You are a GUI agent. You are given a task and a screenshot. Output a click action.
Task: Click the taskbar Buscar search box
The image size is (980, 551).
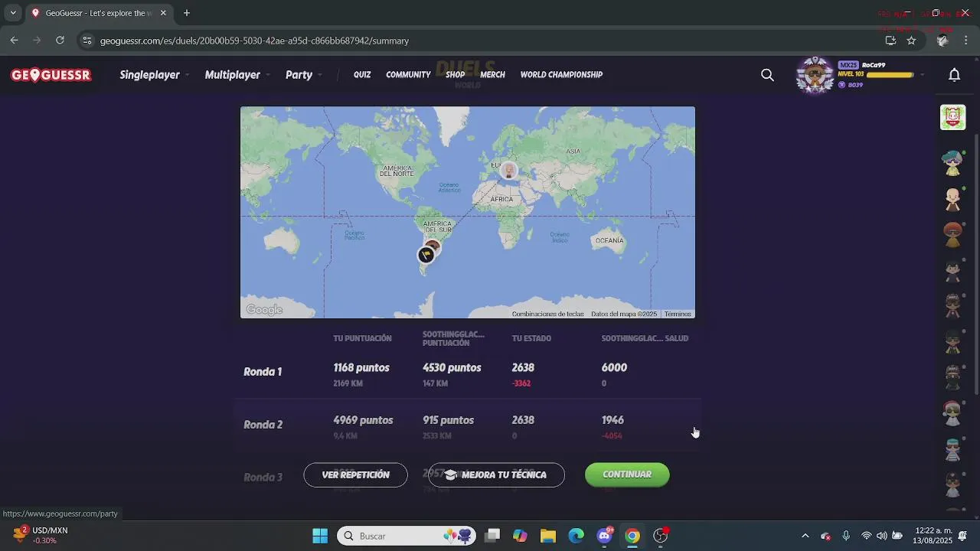(x=406, y=536)
